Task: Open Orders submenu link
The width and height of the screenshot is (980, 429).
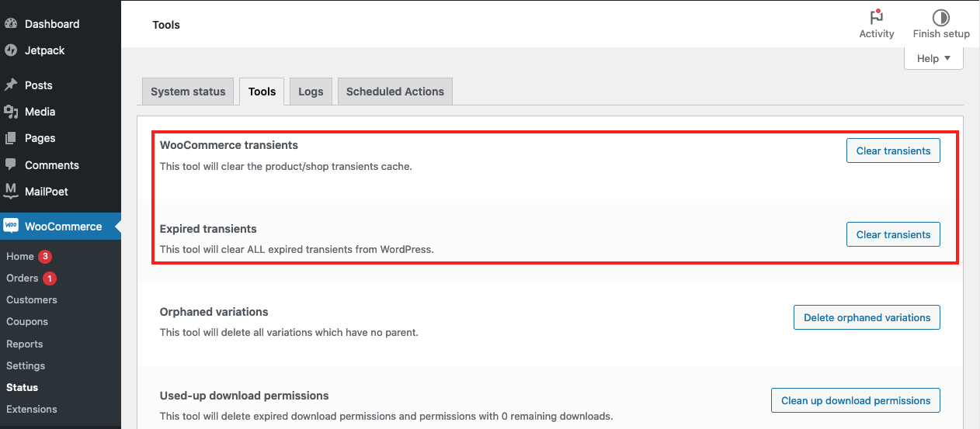Action: (x=22, y=278)
